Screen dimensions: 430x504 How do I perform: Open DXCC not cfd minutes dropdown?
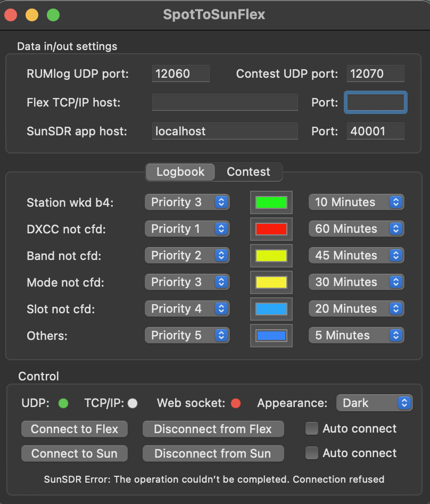tap(356, 229)
